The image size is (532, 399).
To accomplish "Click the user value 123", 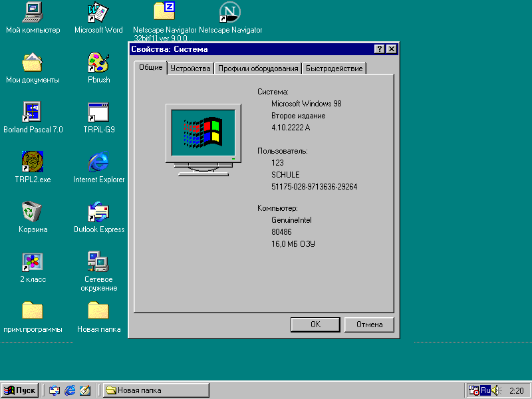I will tap(277, 162).
